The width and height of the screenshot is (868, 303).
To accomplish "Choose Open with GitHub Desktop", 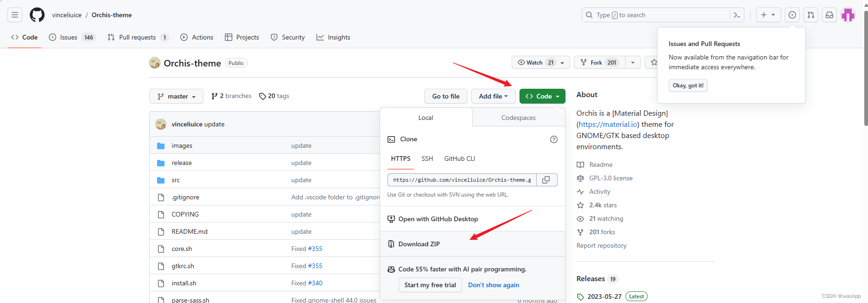I will [x=473, y=219].
